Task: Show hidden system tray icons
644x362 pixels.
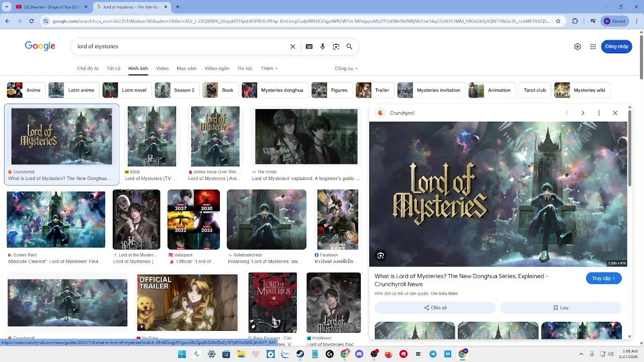Action: (x=581, y=354)
